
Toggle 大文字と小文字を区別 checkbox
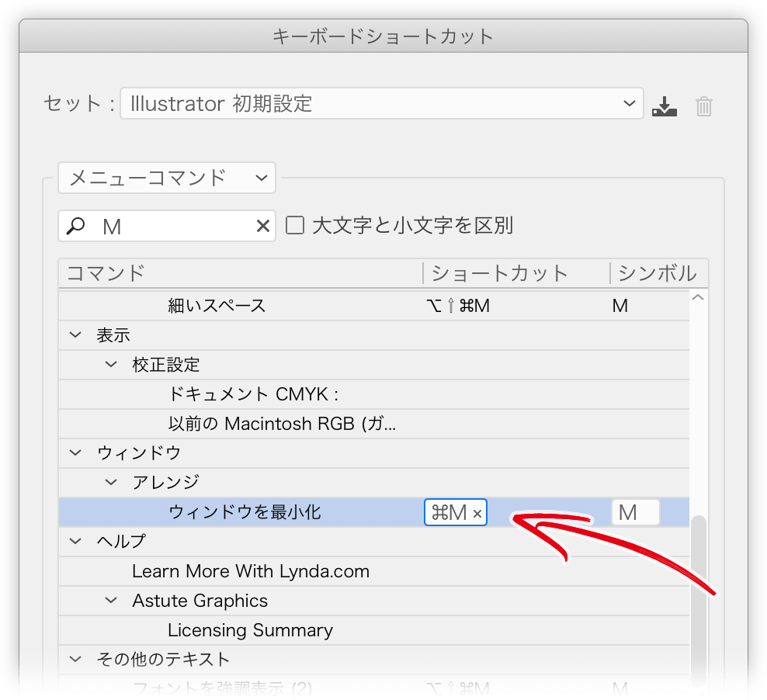click(x=295, y=225)
